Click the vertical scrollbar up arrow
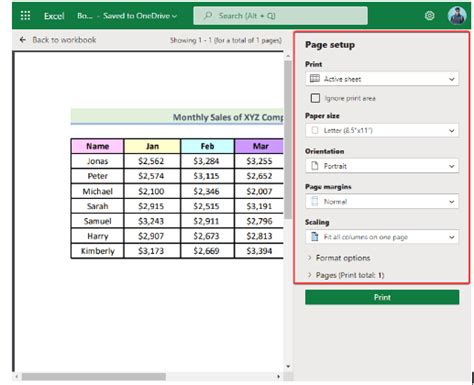 288,56
